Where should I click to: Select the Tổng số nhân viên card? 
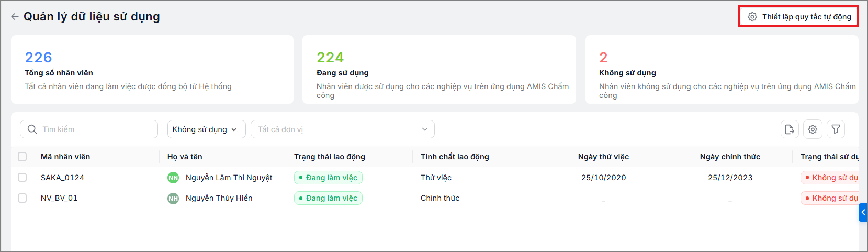click(152, 70)
